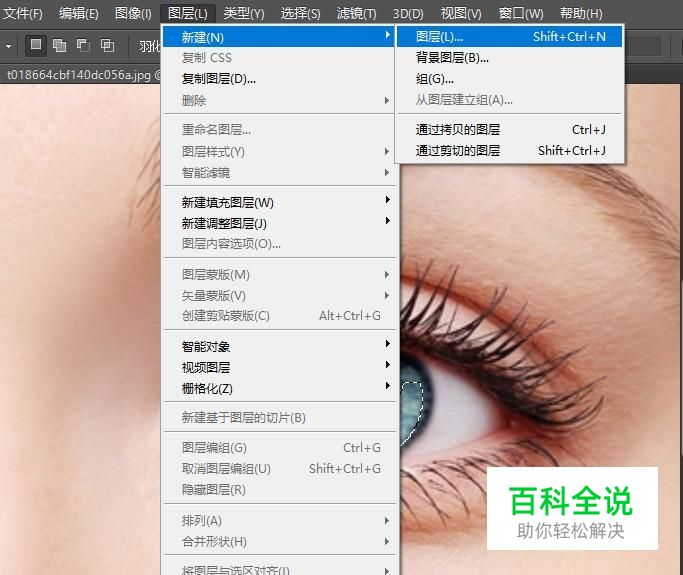The image size is (683, 575).
Task: Expand the 矢量蒙版(V) submenu
Action: [x=279, y=295]
